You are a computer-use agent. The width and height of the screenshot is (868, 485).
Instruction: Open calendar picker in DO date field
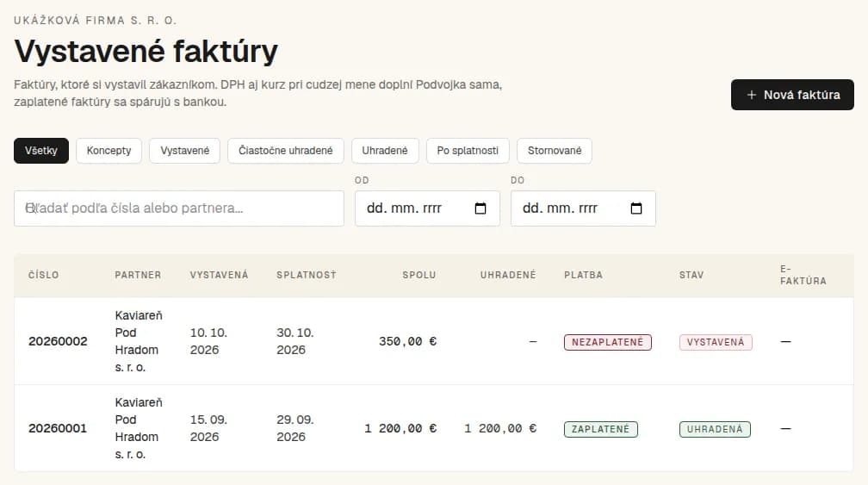tap(636, 208)
